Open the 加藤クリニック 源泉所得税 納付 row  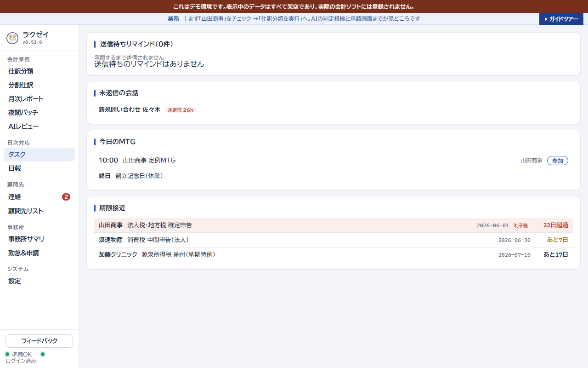click(334, 255)
